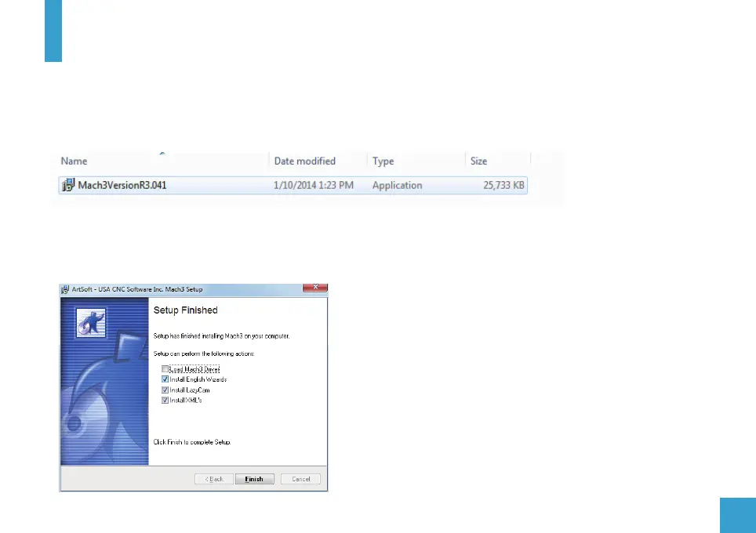Click the Back button in setup
Screen dimensions: 756x533
pos(213,479)
